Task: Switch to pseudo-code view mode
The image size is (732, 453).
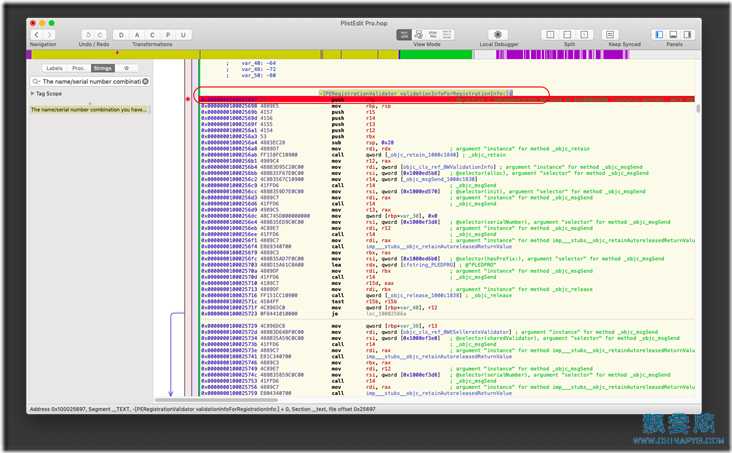Action: click(x=433, y=35)
